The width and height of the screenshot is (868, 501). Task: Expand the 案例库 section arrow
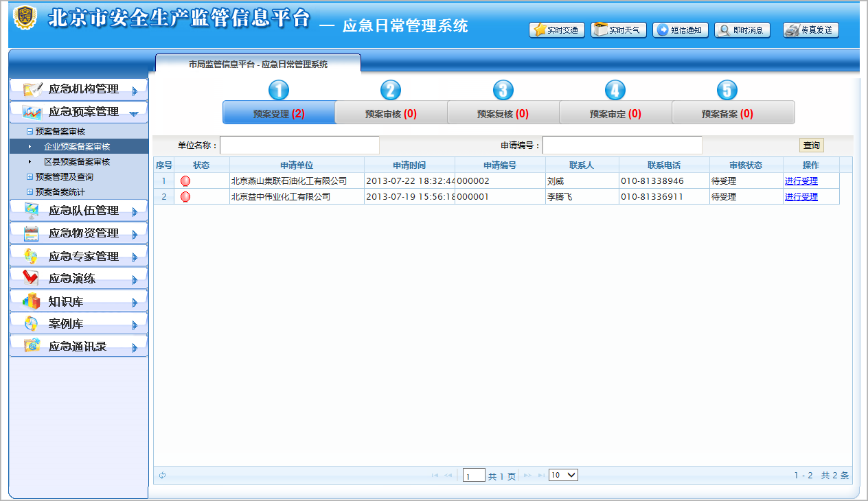point(135,325)
